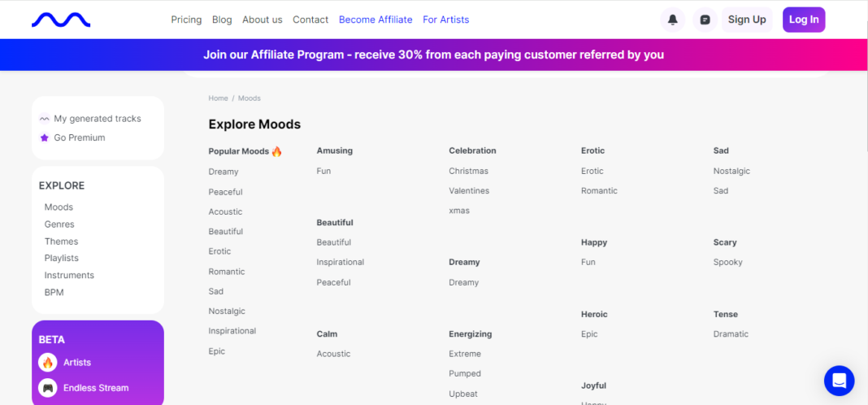
Task: Navigate to Home in breadcrumb
Action: pyautogui.click(x=218, y=98)
